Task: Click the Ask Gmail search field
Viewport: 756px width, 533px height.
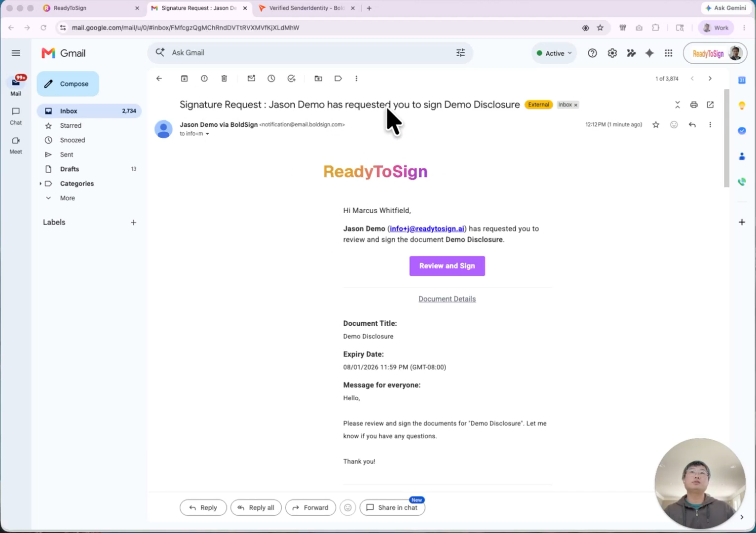Action: point(310,53)
